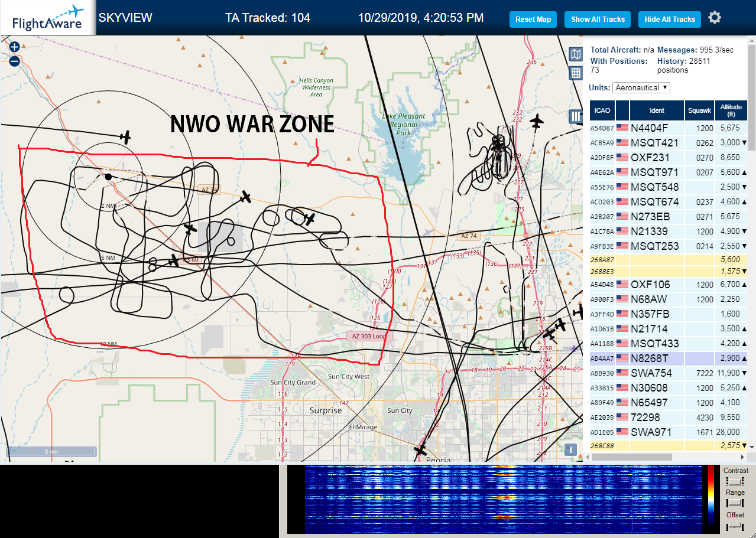Select the aircraft icon on AZ 74 route
Screen dimensions: 756x538
[246, 197]
